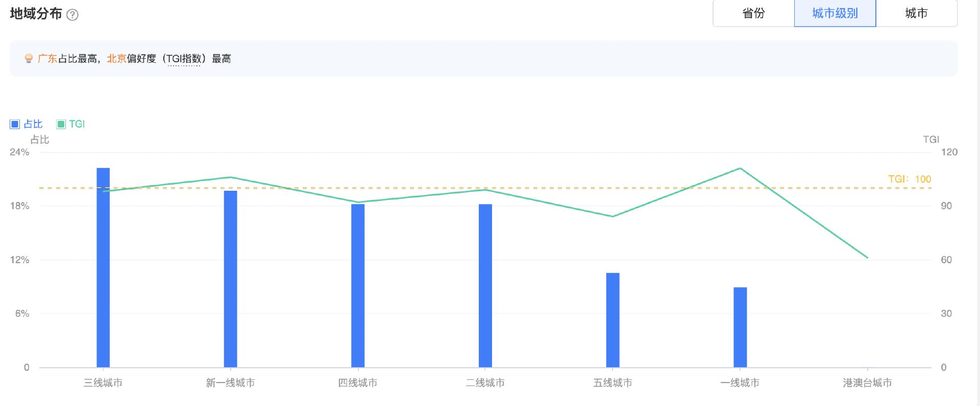
Task: Click the 港澳台城市 axis label
Action: 867,383
